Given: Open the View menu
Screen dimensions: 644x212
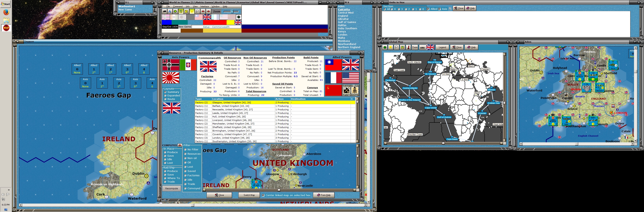Looking at the screenshot, I should [x=195, y=6].
